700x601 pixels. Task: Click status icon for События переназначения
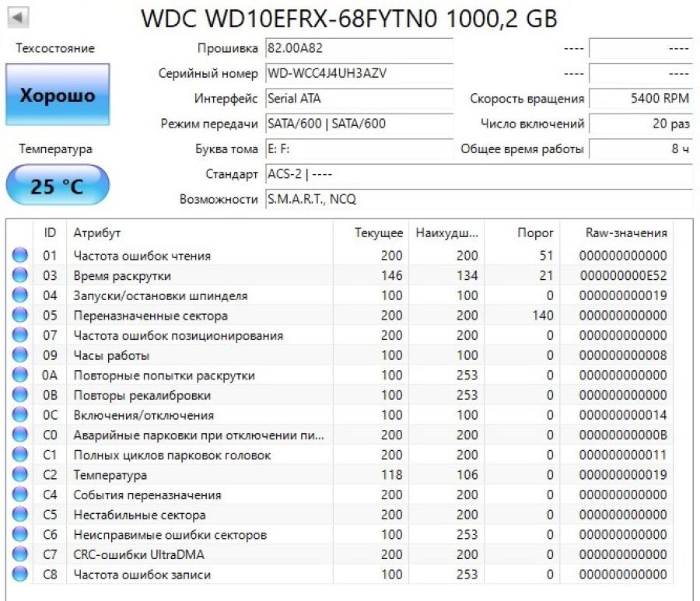tap(19, 494)
